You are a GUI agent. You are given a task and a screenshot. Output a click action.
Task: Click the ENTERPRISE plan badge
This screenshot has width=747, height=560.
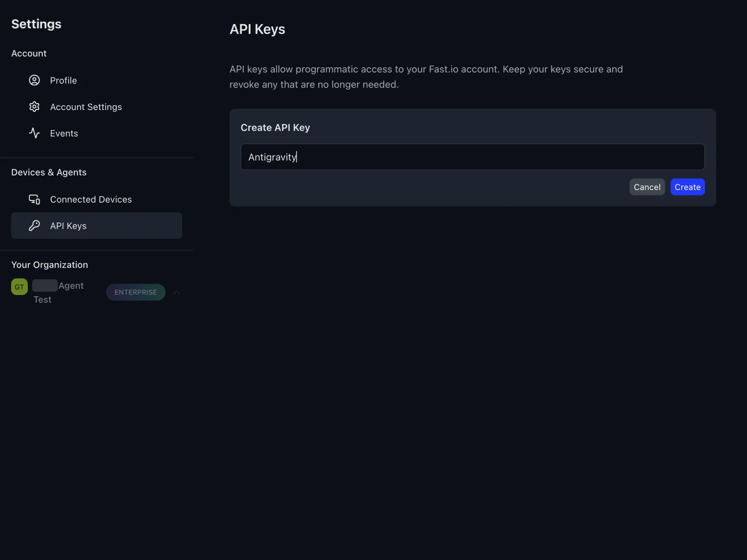[135, 292]
